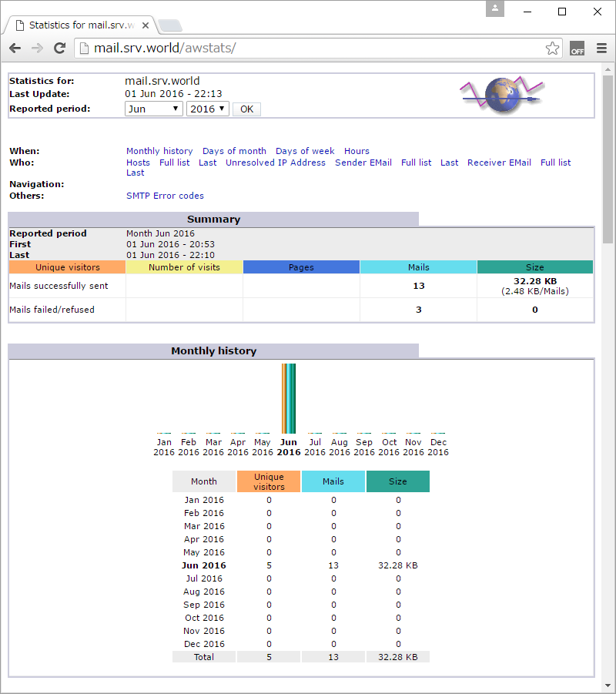This screenshot has height=694, width=616.
Task: Close the Statistics for mail.srv.world tab
Action: click(146, 25)
